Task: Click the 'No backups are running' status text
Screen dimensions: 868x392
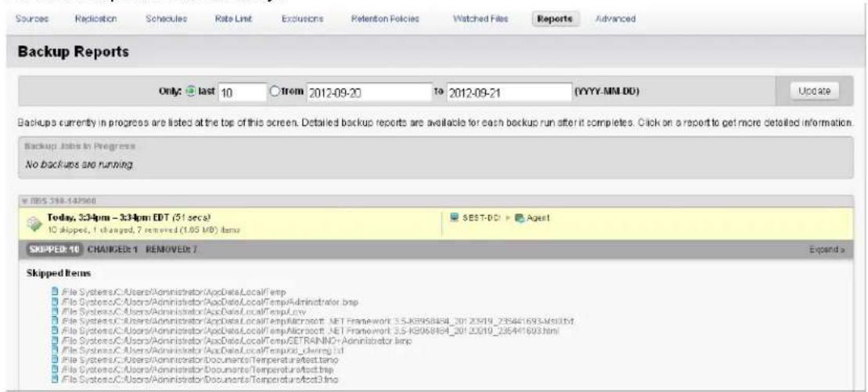Action: coord(81,164)
